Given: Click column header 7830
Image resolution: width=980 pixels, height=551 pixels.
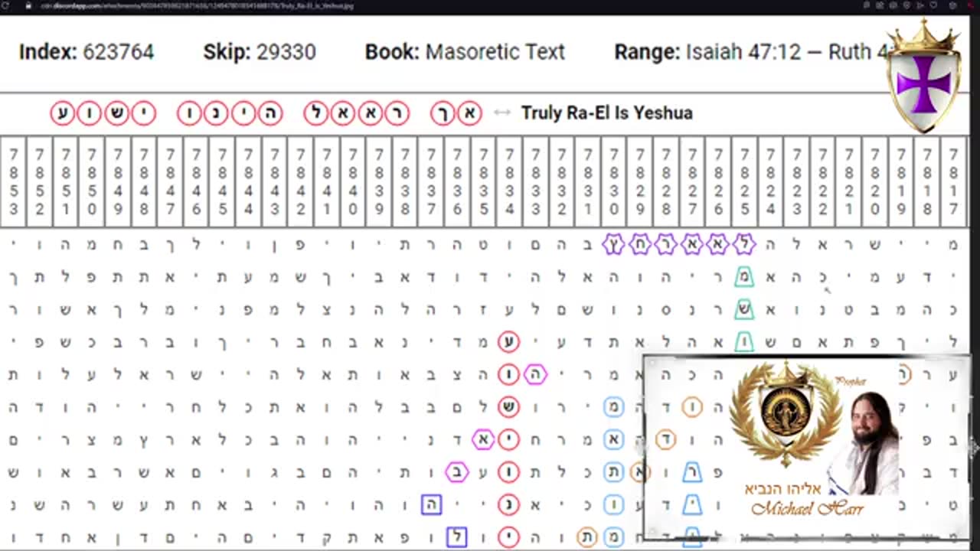Looking at the screenshot, I should tap(614, 182).
